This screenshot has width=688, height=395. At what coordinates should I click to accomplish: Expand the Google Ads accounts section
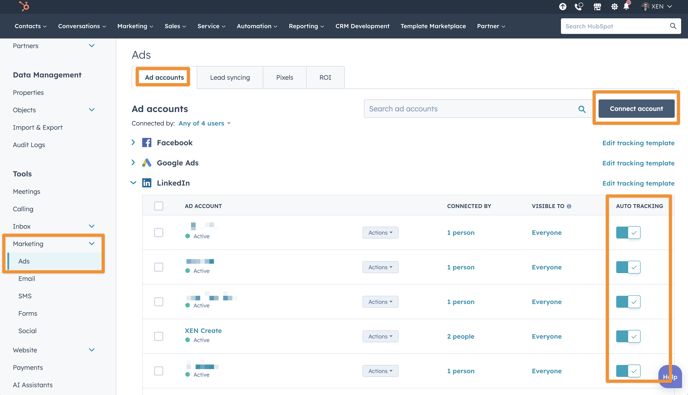pos(133,162)
